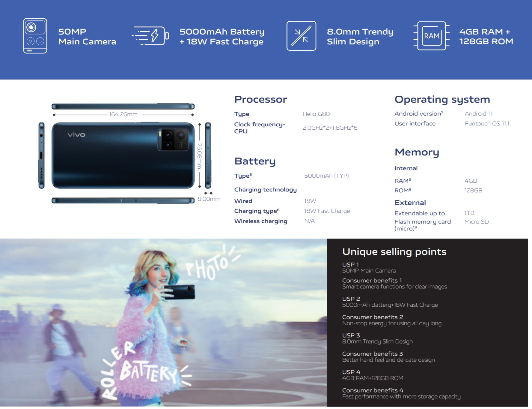This screenshot has width=532, height=409.
Task: Click the 8.00mm thickness label
Action: pyautogui.click(x=209, y=199)
